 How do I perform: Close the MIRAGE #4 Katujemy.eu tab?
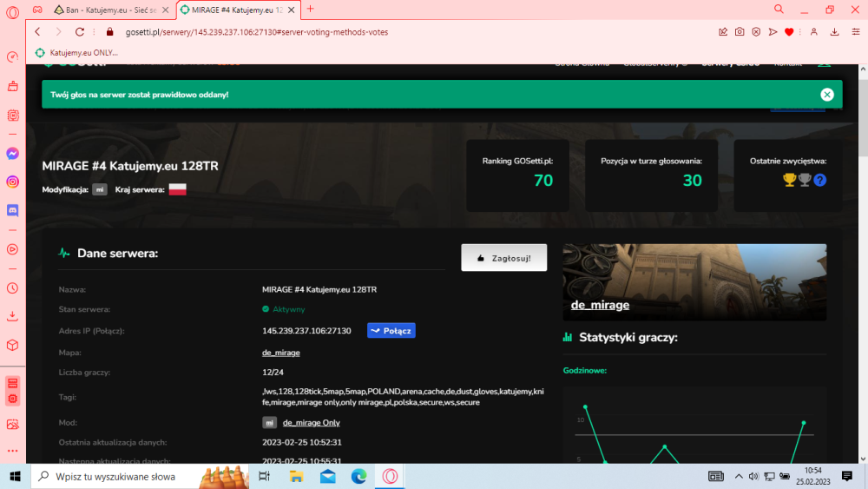click(x=291, y=10)
